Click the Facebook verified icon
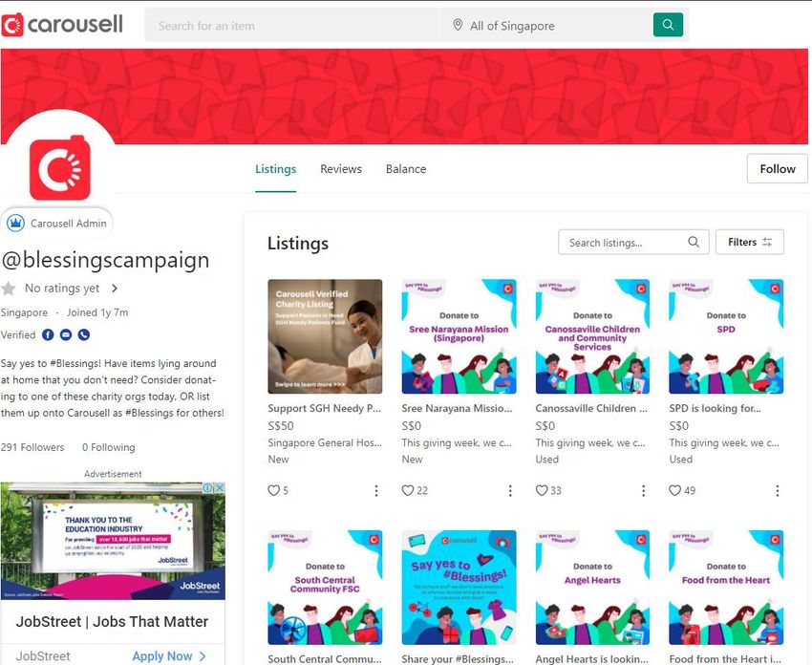The image size is (812, 665). pyautogui.click(x=48, y=334)
